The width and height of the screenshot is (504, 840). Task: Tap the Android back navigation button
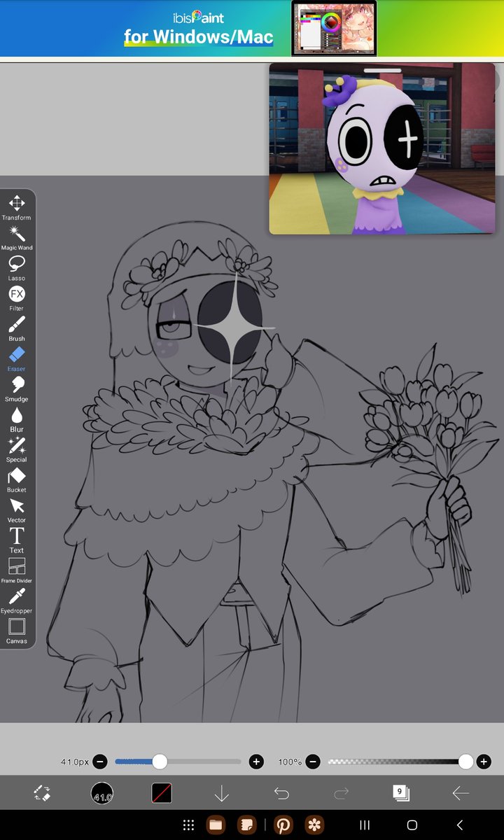pos(460,825)
